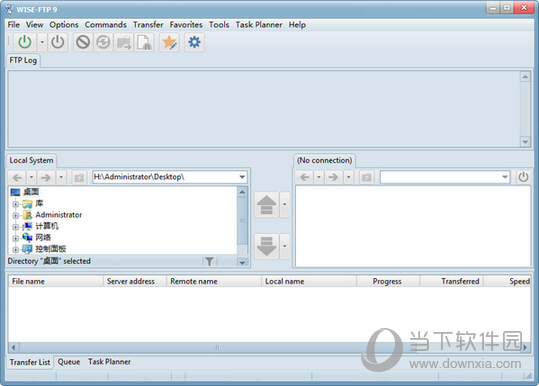539x386 pixels.
Task: Open the Transfer menu
Action: click(148, 25)
